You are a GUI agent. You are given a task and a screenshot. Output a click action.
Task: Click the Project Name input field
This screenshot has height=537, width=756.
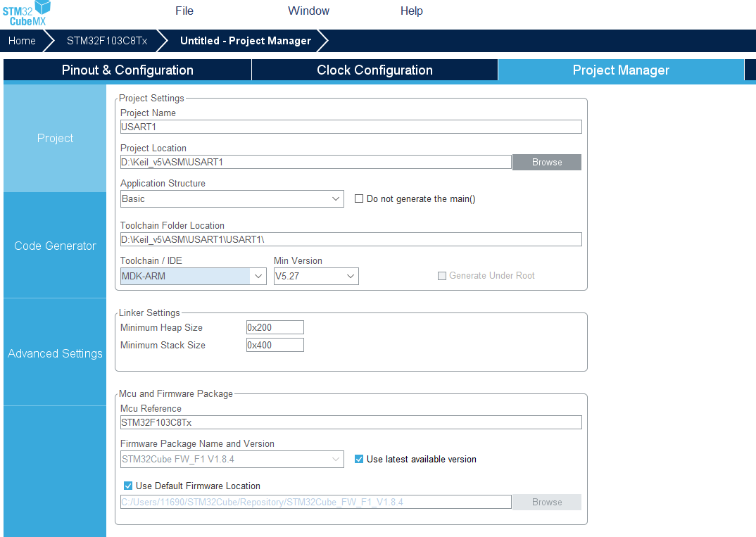(351, 127)
